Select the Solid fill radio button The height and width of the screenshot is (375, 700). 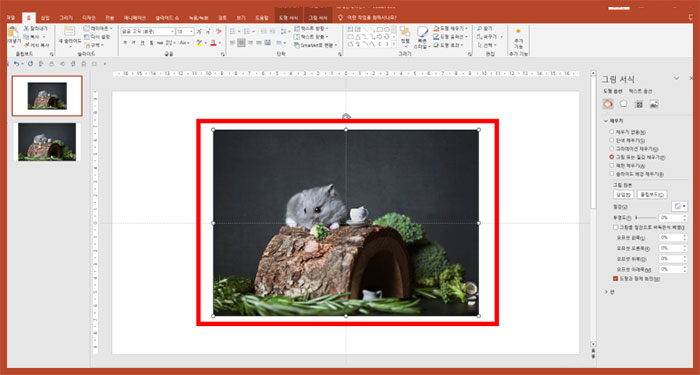(x=611, y=140)
